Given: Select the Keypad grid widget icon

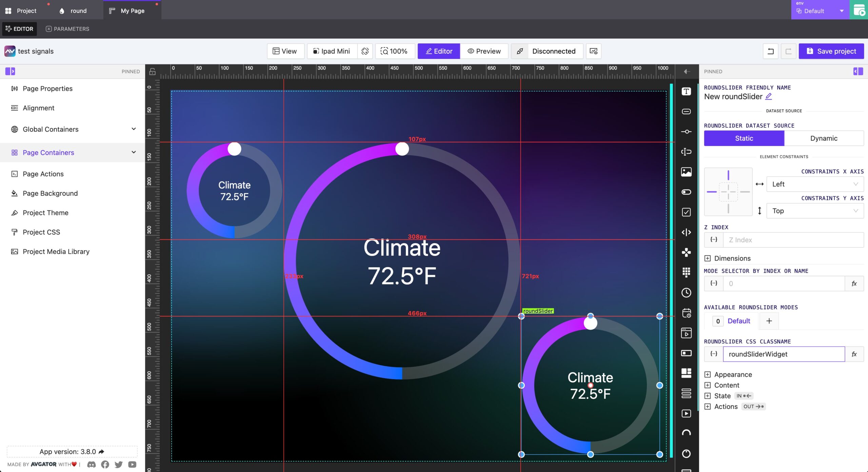Looking at the screenshot, I should tap(686, 272).
